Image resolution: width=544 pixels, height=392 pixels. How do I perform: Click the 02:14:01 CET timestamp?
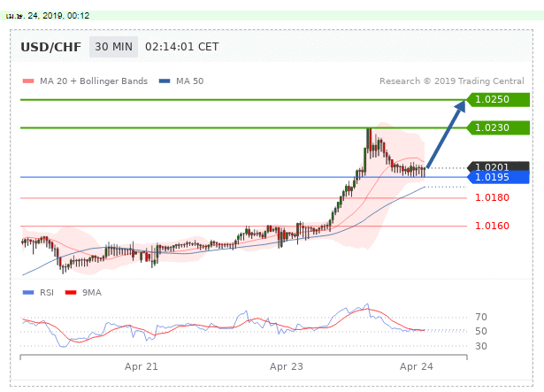click(182, 47)
